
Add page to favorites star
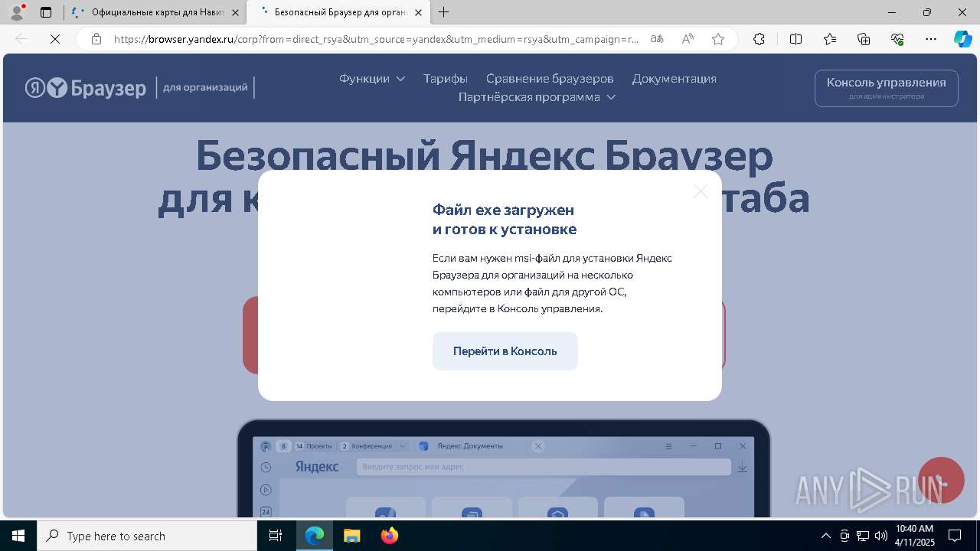point(718,39)
